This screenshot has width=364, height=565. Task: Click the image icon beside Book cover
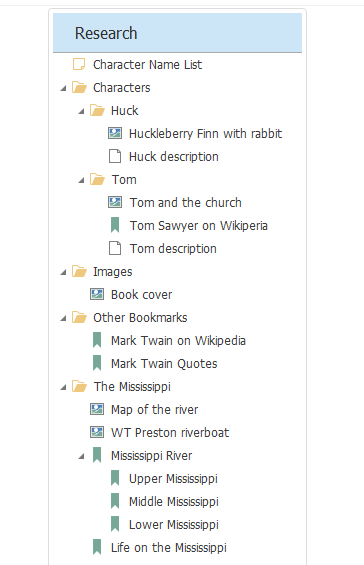(x=97, y=294)
